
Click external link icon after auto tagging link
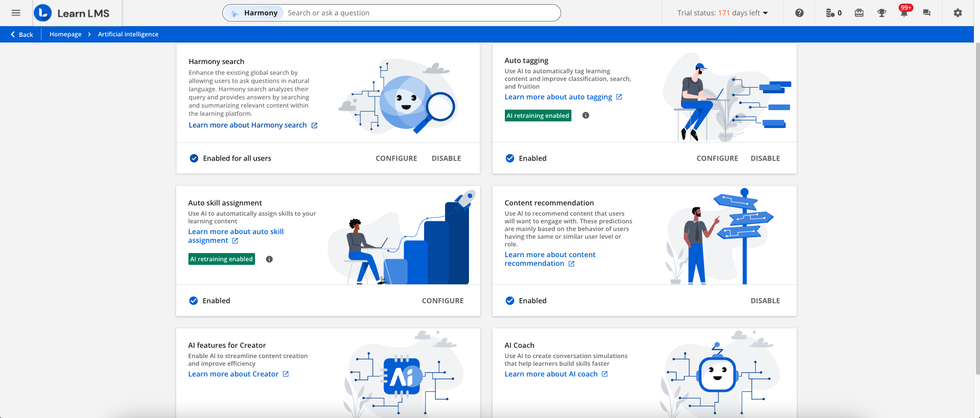(x=619, y=97)
